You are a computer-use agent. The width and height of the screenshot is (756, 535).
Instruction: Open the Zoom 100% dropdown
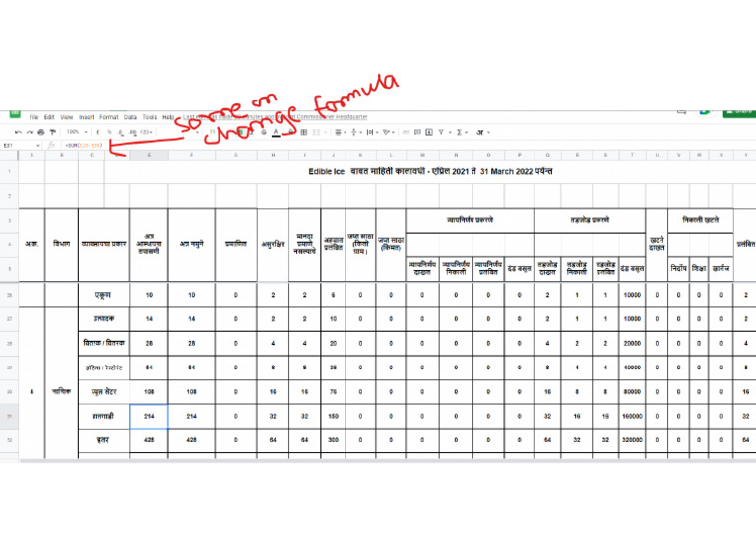pyautogui.click(x=77, y=132)
